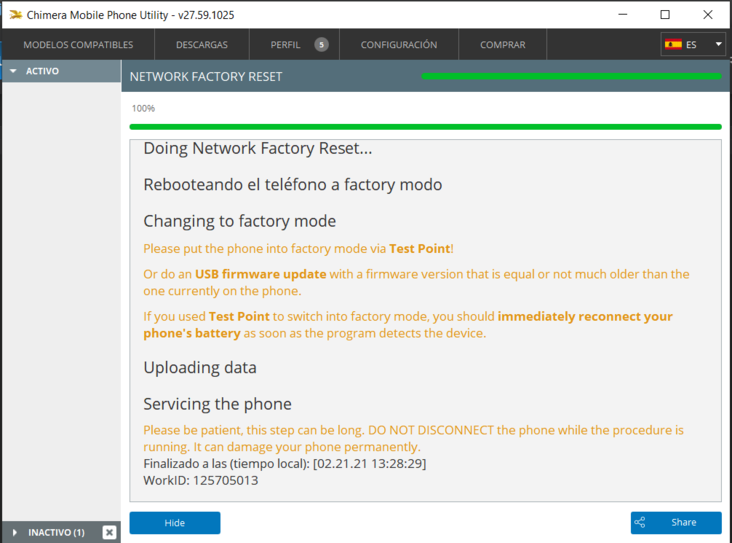
Task: Click 'Doing Network Factory Reset...' log line
Action: [x=258, y=148]
